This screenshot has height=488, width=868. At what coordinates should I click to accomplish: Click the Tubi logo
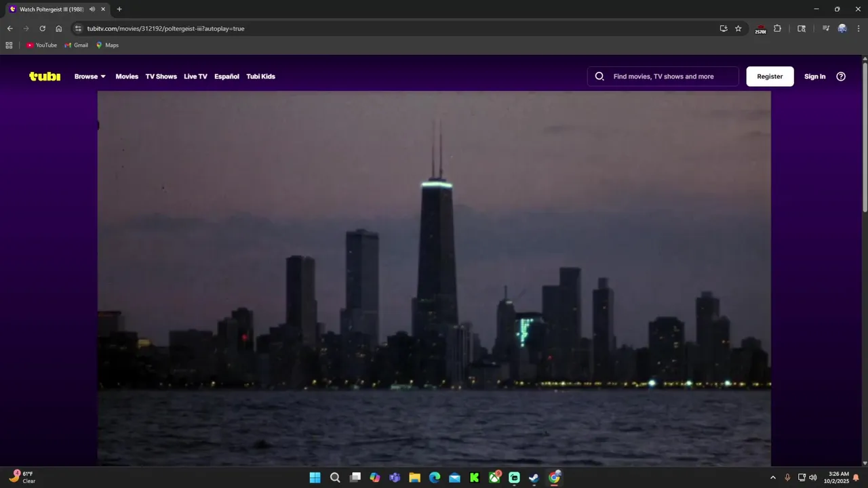pos(45,77)
